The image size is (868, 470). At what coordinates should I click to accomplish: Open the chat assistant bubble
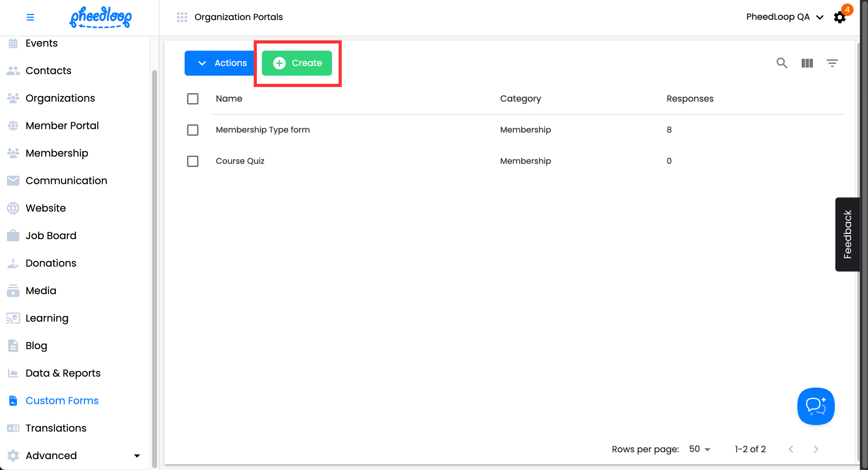pyautogui.click(x=815, y=406)
